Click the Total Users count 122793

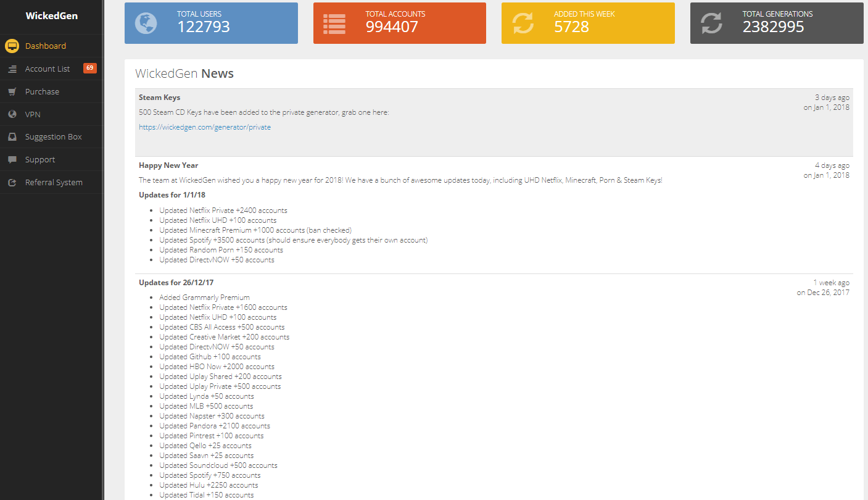click(x=204, y=27)
